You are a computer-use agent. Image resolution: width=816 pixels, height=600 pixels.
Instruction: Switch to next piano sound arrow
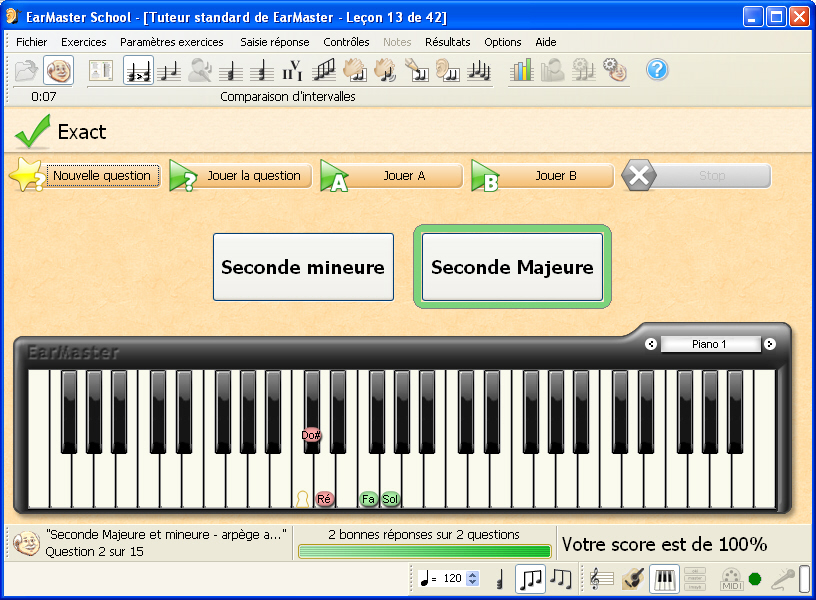click(770, 344)
